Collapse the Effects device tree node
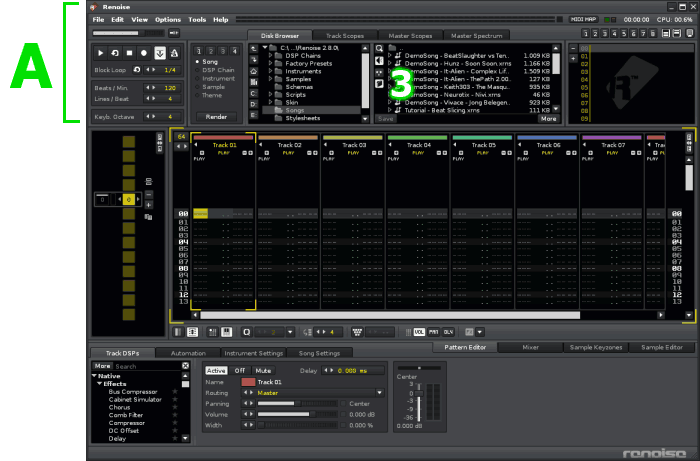Screen dimensions: 700x461 100,384
